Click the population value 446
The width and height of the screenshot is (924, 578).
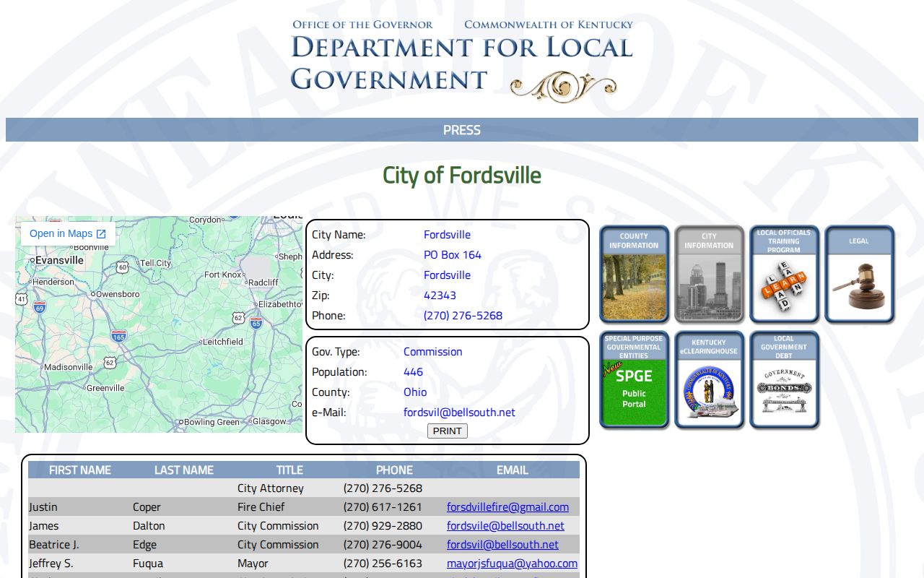pos(413,372)
